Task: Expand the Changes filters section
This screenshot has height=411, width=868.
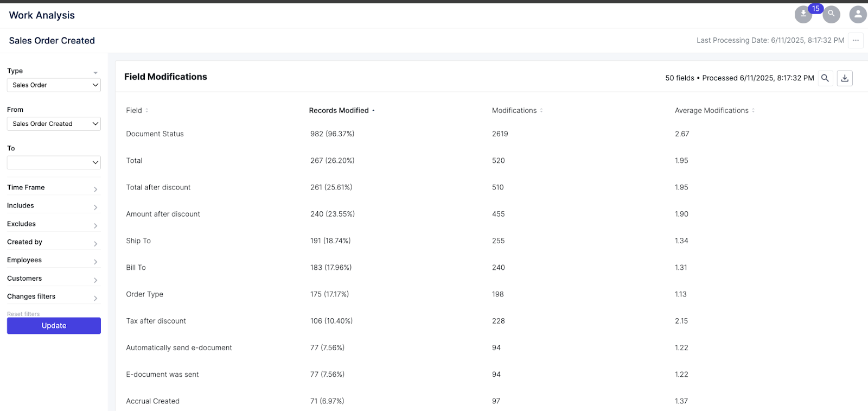Action: 53,296
